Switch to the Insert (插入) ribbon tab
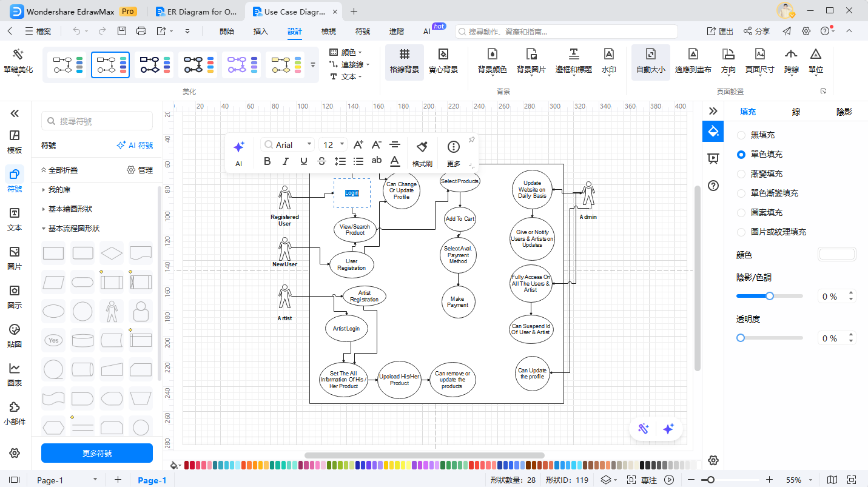 tap(260, 32)
